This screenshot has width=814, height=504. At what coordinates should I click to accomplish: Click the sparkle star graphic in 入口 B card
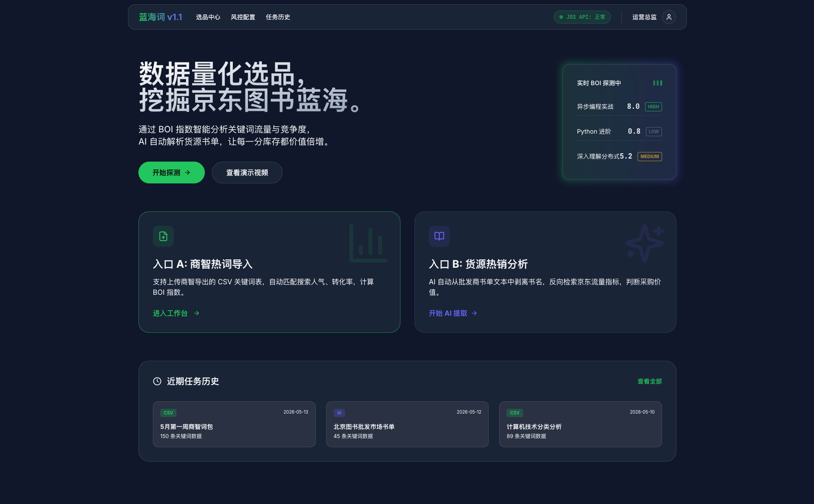coord(645,243)
